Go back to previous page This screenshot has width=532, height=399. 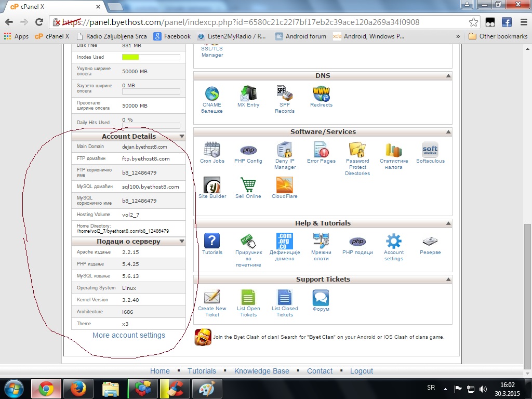tap(9, 22)
